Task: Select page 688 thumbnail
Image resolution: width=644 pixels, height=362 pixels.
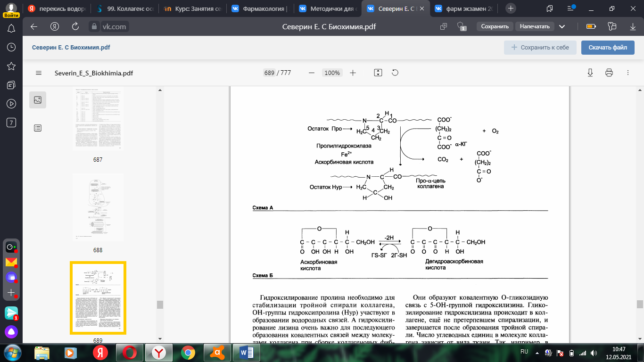Action: [98, 207]
